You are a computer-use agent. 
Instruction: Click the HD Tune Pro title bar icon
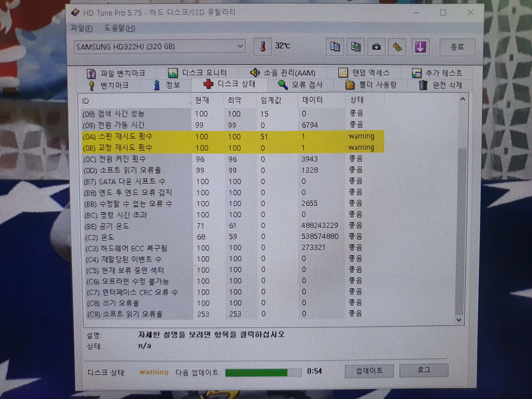coord(75,12)
